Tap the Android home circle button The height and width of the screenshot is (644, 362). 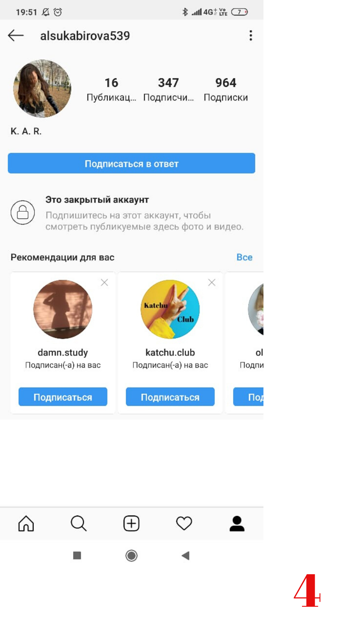click(131, 556)
